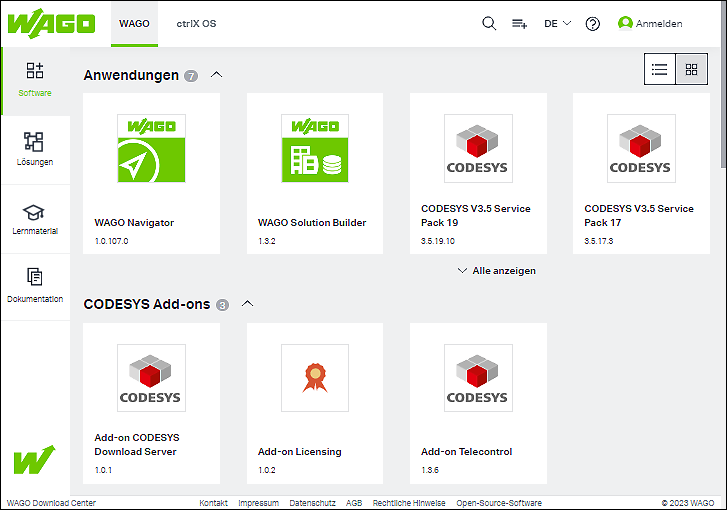Screen dimensions: 727x510
Task: Click CODESYS V3.5 Service Pack 19 title
Action: click(x=476, y=216)
